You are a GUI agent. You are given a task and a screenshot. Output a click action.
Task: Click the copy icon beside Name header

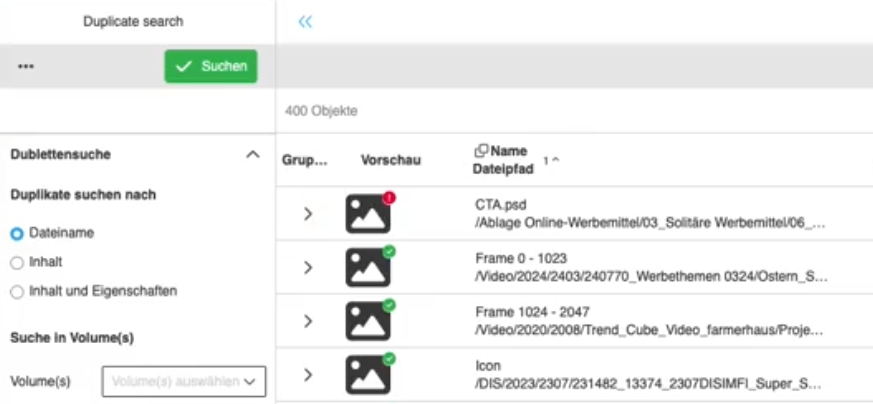point(481,150)
